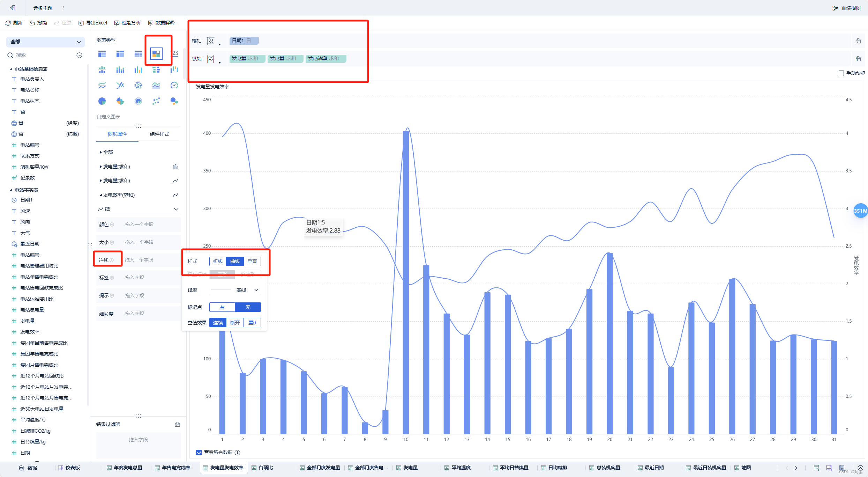Choose the comparison bar chart type icon
Viewport: 868px width, 477px height.
tap(156, 70)
